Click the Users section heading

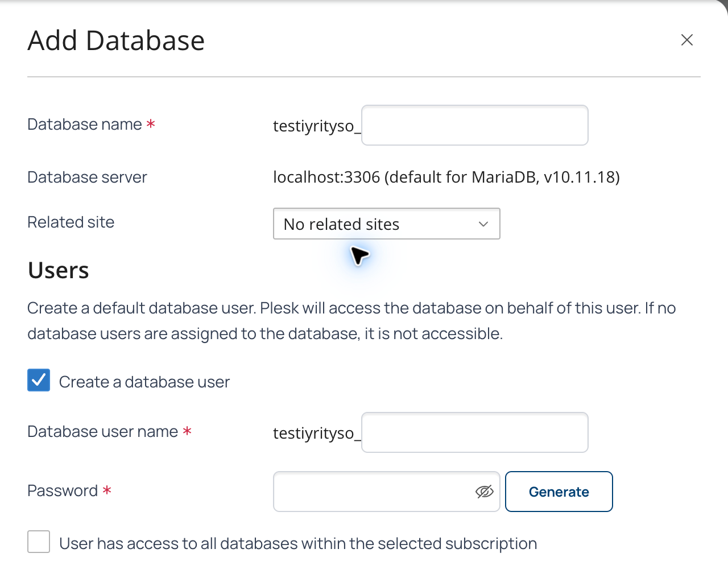click(59, 270)
